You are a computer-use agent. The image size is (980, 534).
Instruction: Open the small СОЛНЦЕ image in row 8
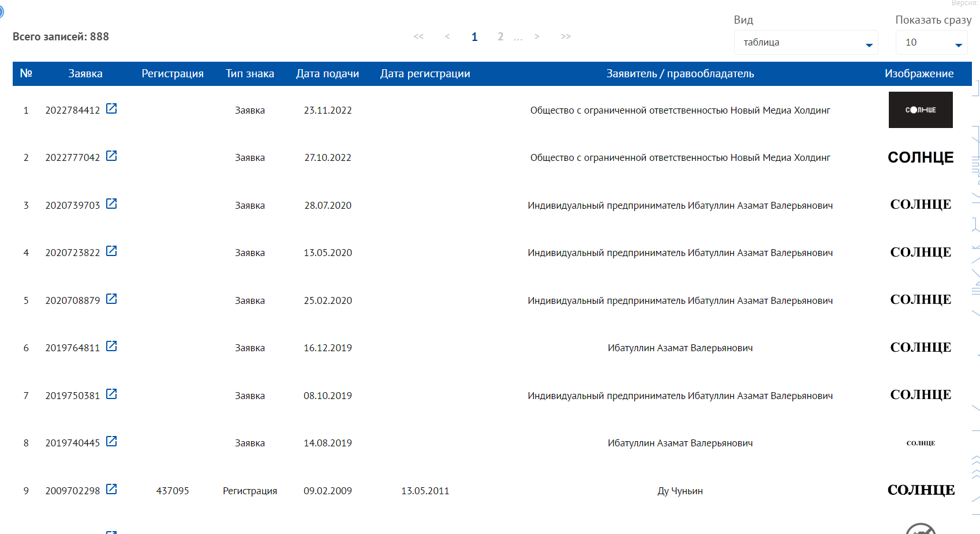pyautogui.click(x=921, y=443)
